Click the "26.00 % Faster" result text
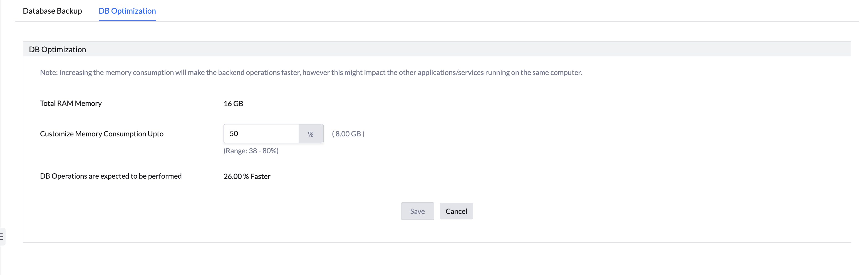This screenshot has height=275, width=868. [x=246, y=176]
